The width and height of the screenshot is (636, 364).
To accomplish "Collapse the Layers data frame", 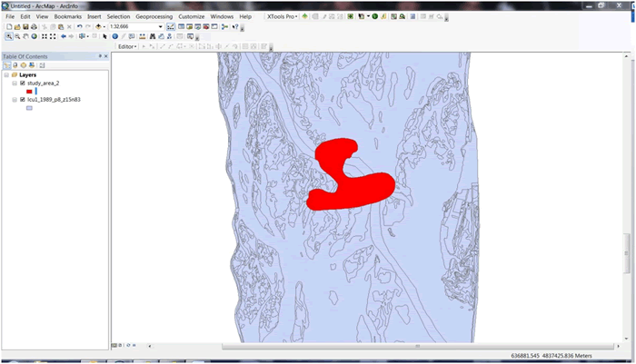I will (6, 75).
